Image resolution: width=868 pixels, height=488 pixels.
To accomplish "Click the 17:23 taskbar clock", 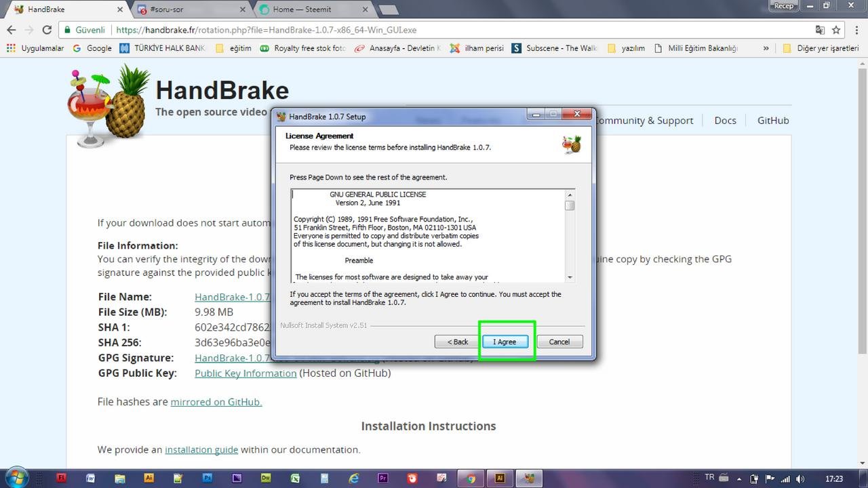I will (x=834, y=479).
